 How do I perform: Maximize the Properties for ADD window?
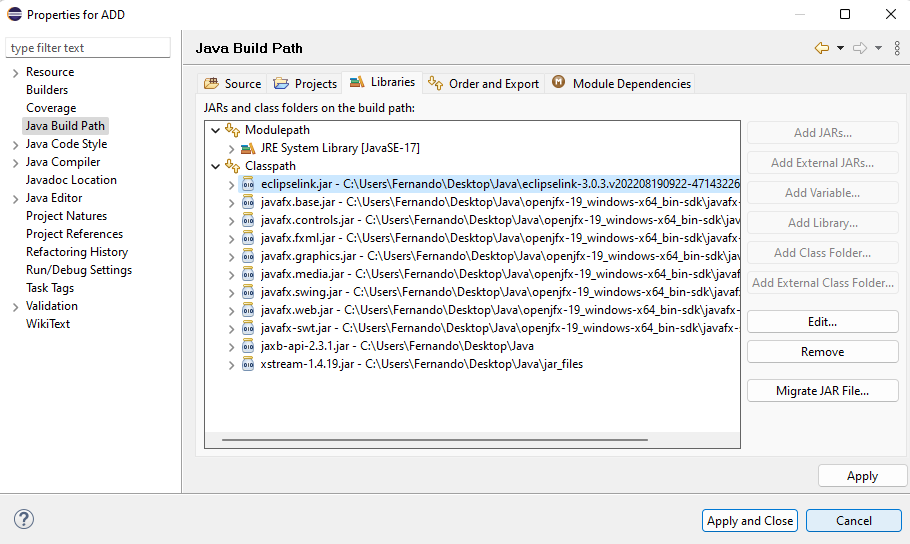tap(845, 14)
